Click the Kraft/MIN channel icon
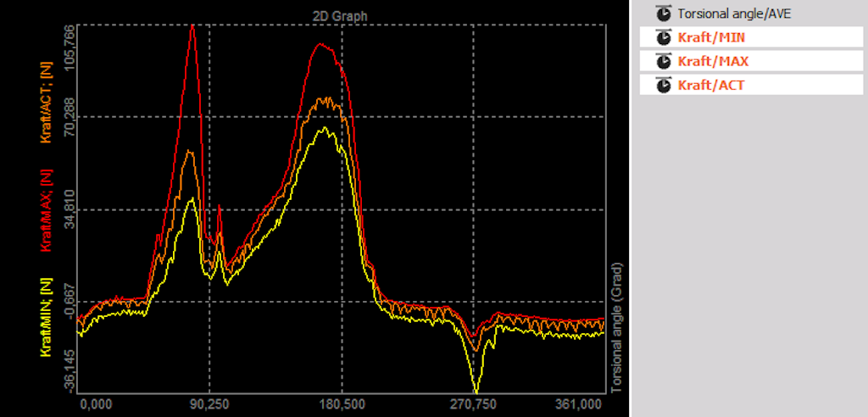The height and width of the screenshot is (417, 868). (x=663, y=37)
